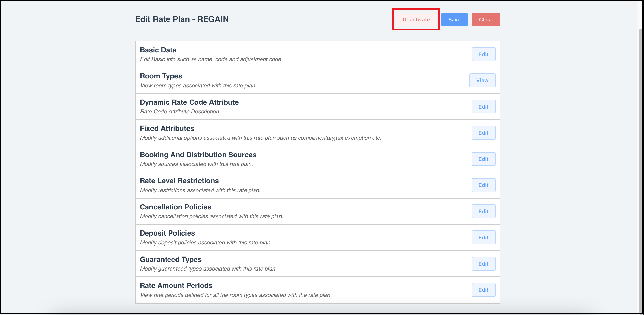
Task: Click the Fixed Attributes heading
Action: coord(167,128)
